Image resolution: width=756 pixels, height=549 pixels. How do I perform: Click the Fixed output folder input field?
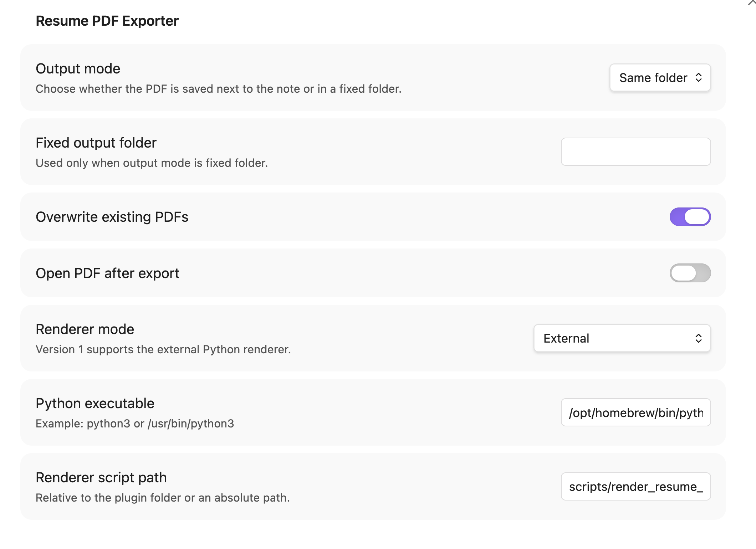[x=635, y=152]
